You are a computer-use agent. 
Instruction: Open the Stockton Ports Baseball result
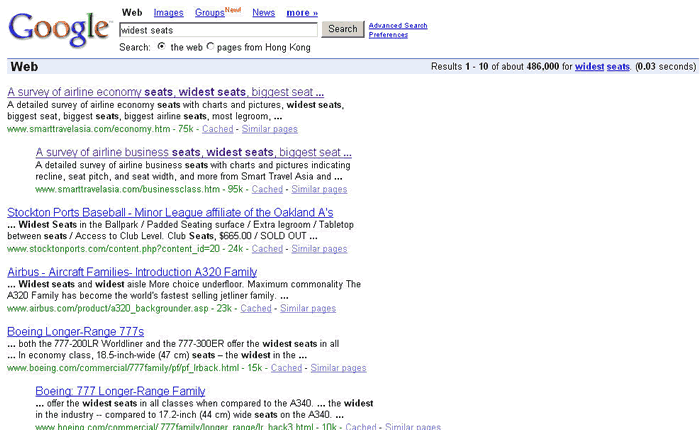click(170, 212)
